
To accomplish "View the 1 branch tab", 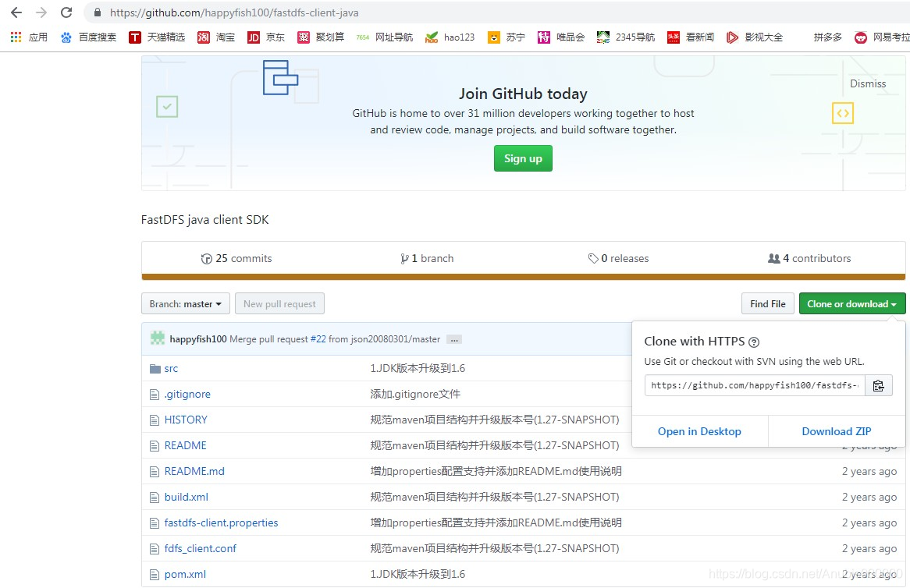I will [x=427, y=259].
